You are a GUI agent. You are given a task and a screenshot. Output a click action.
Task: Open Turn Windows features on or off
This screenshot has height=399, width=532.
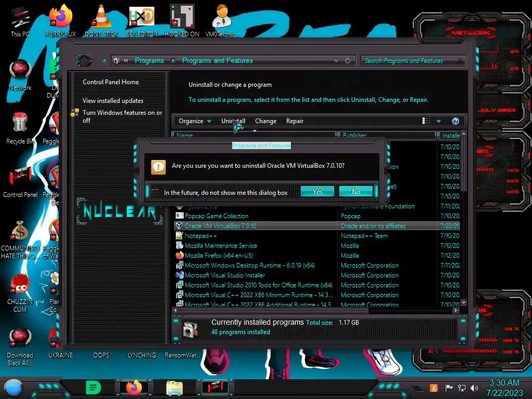coord(122,116)
